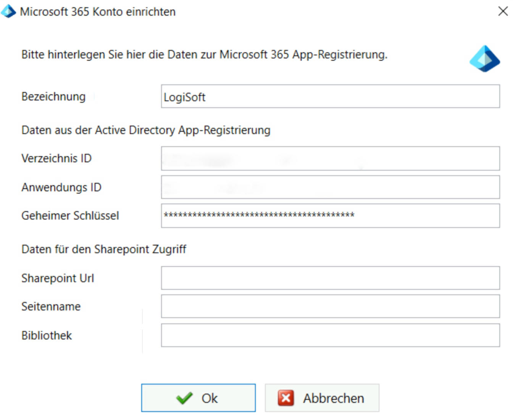The height and width of the screenshot is (420, 515).
Task: Click the 'Anwendungs ID' label text
Action: (x=61, y=187)
